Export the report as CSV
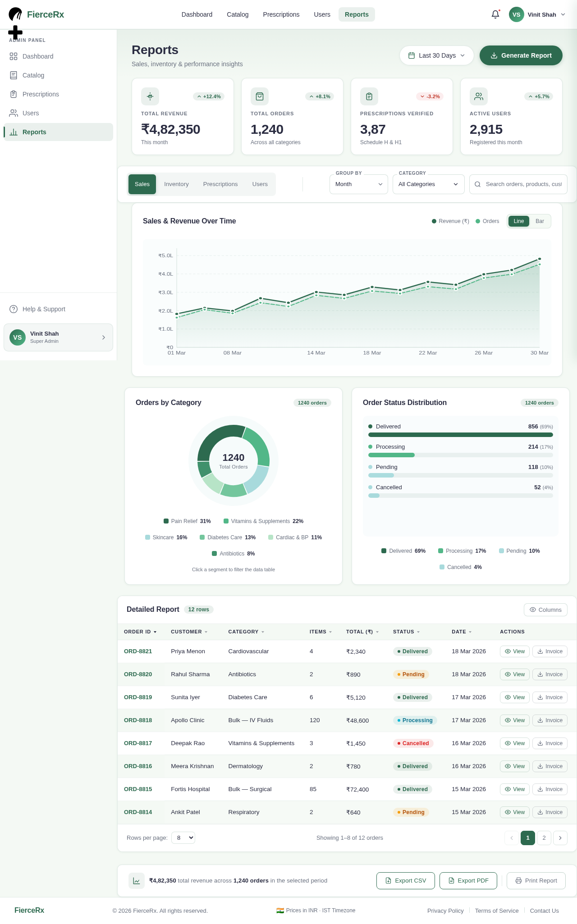Image resolution: width=577 pixels, height=924 pixels. coord(406,881)
